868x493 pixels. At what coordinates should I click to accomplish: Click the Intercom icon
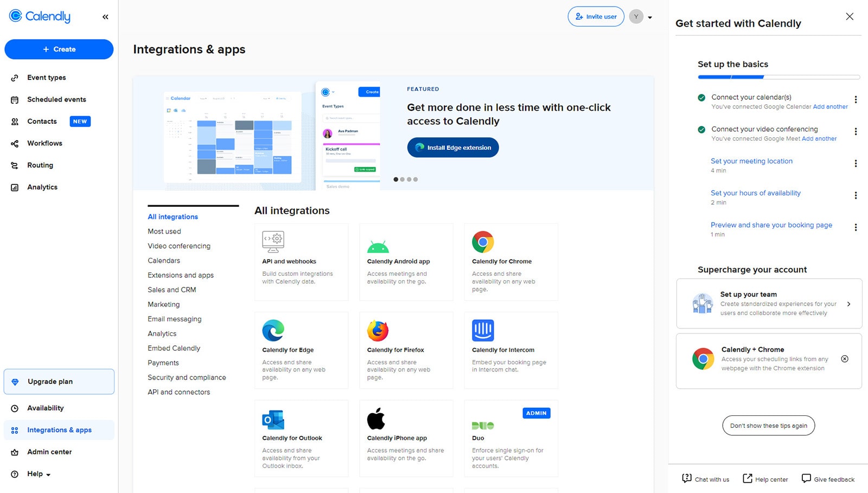[483, 330]
